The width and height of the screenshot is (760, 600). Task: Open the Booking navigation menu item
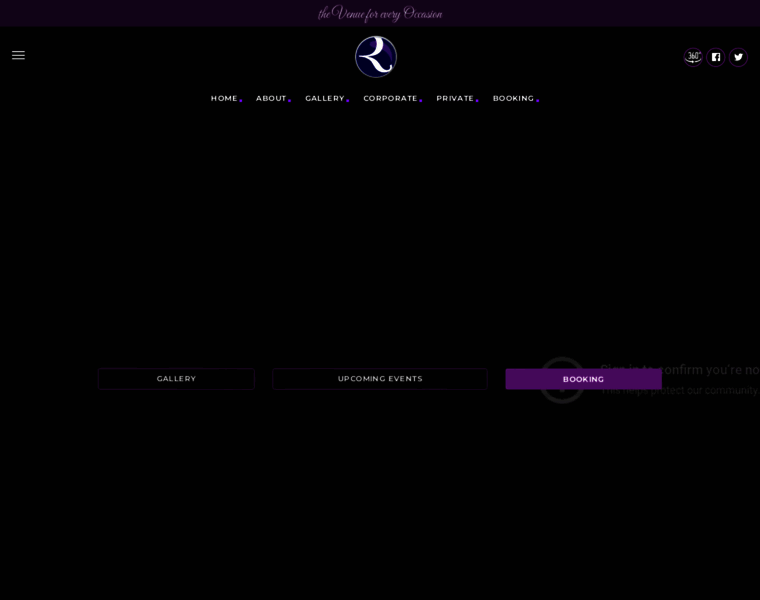pyautogui.click(x=513, y=98)
